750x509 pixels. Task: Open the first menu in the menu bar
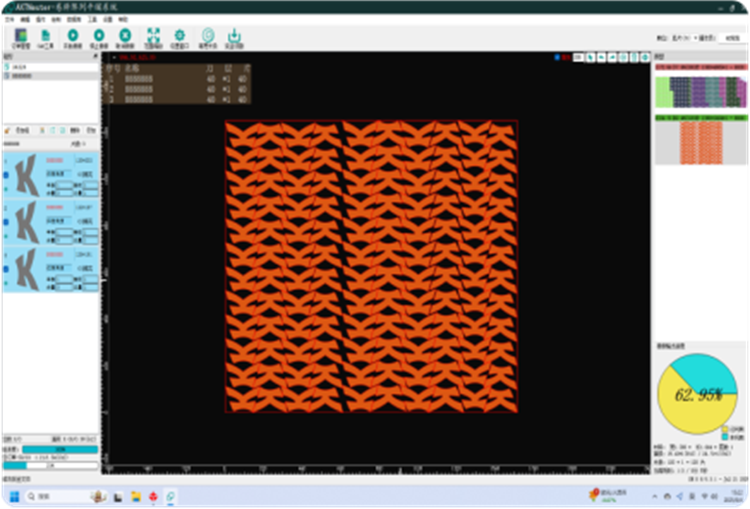tap(10, 19)
